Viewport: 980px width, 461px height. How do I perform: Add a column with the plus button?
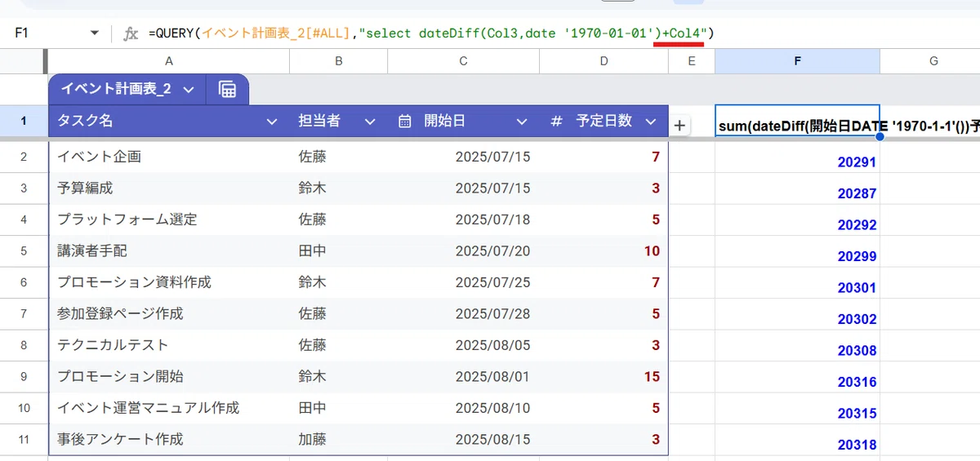(679, 125)
